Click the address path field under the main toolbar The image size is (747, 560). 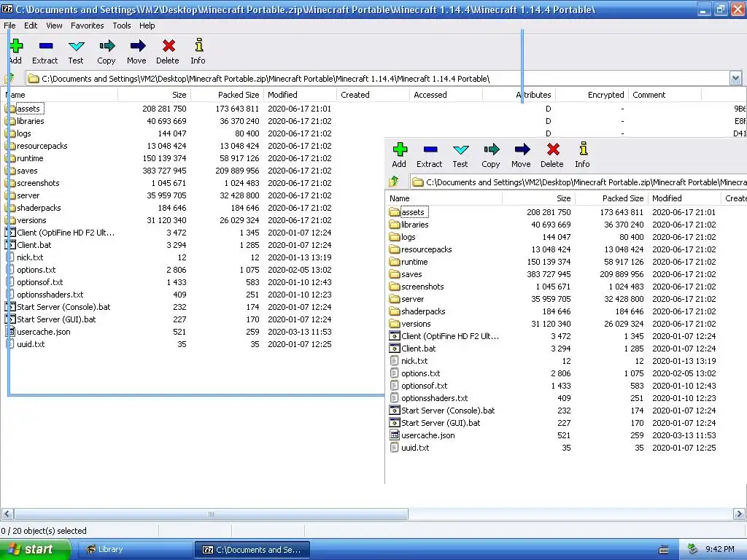tap(377, 79)
